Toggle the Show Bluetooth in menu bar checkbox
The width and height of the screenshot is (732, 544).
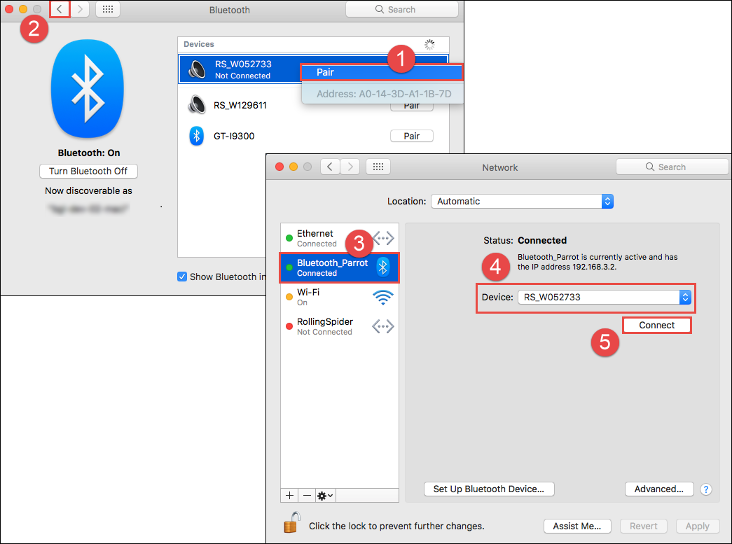(x=182, y=277)
